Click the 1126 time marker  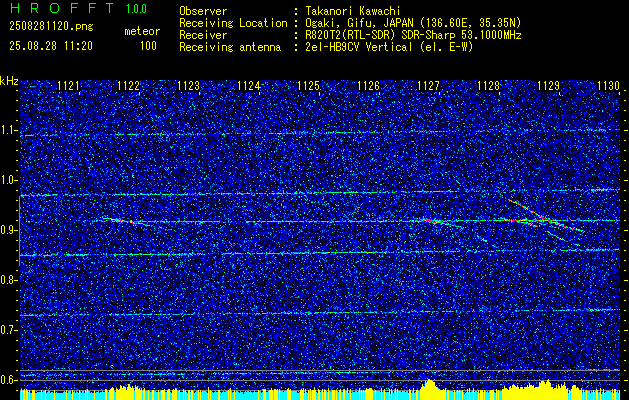coord(368,86)
